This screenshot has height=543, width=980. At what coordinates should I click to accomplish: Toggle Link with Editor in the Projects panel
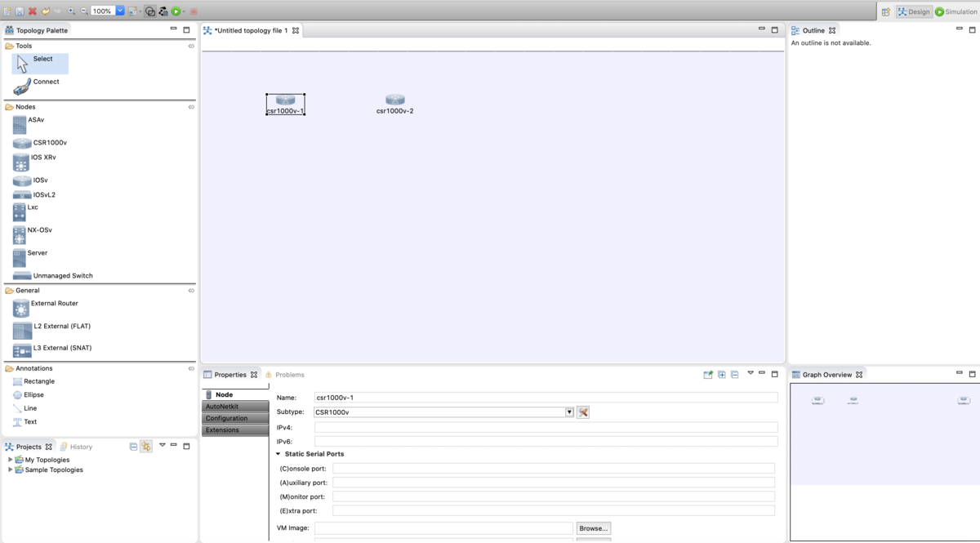pos(146,446)
